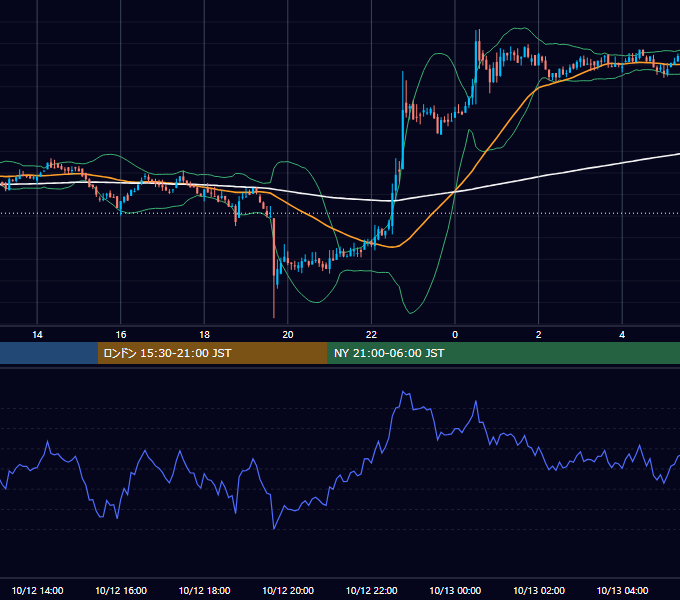Click the London 15:30-21:00 JST session band

pyautogui.click(x=212, y=353)
